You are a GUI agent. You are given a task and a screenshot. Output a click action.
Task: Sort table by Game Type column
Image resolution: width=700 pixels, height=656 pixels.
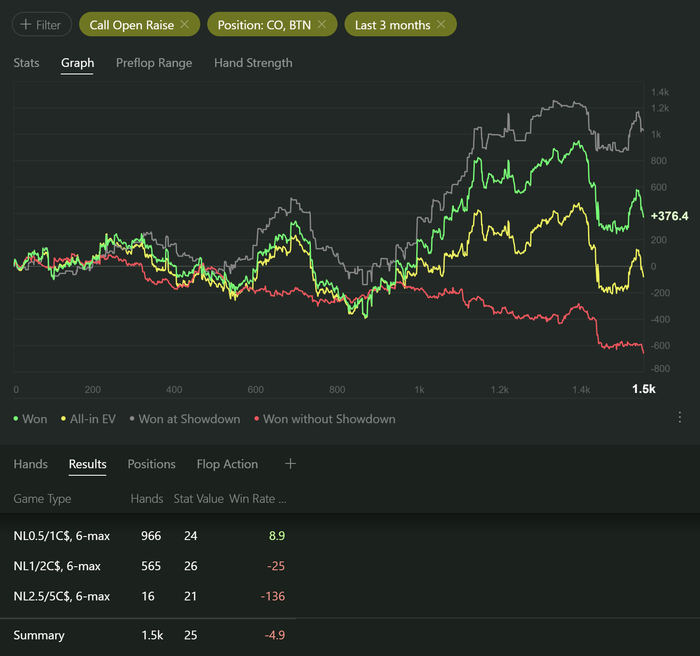(x=42, y=498)
